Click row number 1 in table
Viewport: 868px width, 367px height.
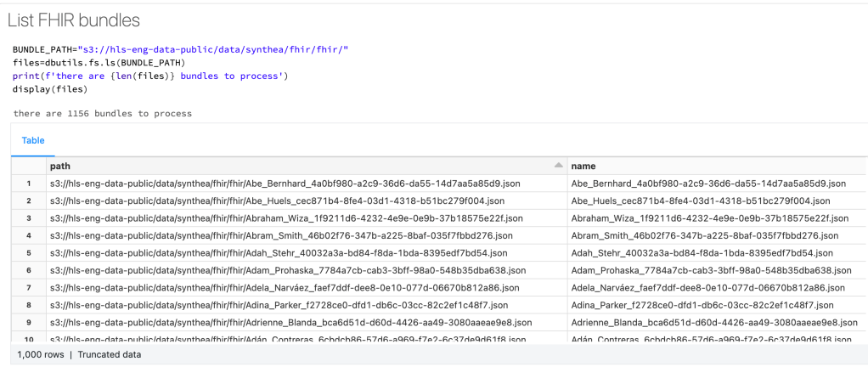29,183
